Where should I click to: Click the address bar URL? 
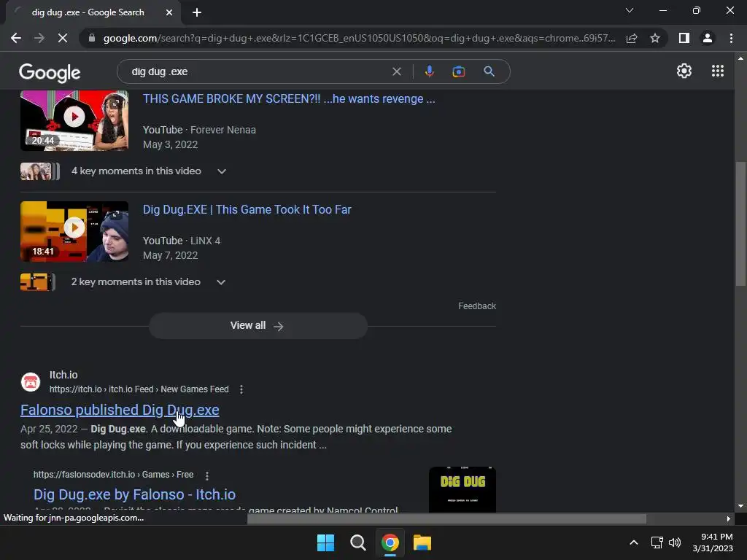coord(359,38)
